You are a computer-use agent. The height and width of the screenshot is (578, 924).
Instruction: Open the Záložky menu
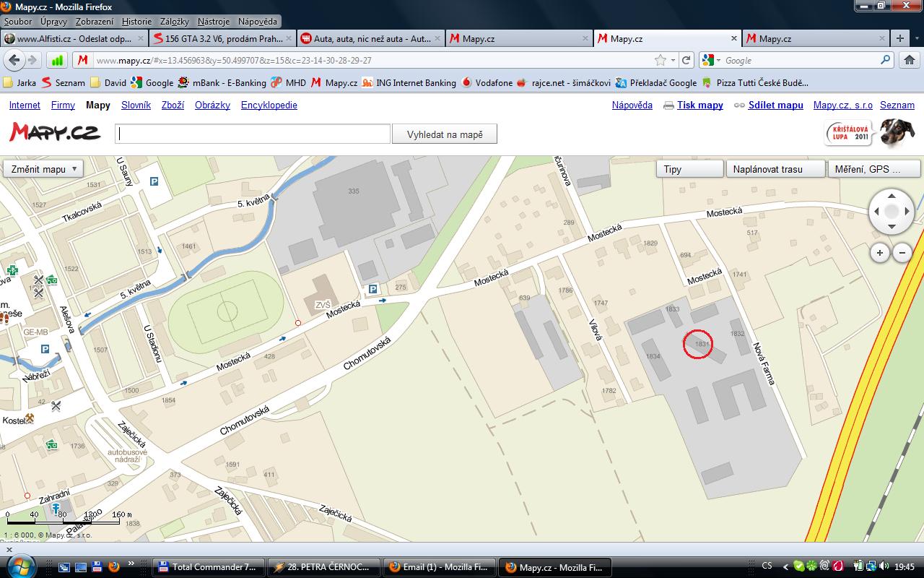175,22
